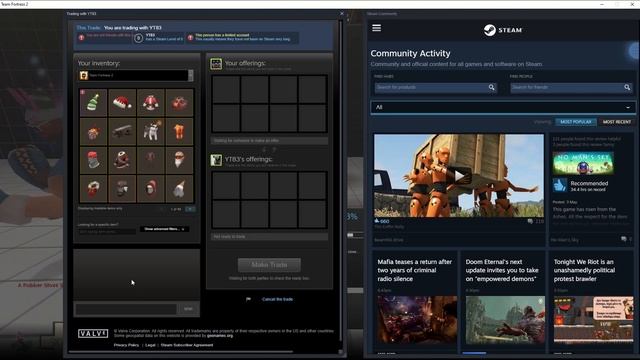Screen dimensions: 640x360
Task: Open the Tonight We Riot article
Action: tap(584, 270)
